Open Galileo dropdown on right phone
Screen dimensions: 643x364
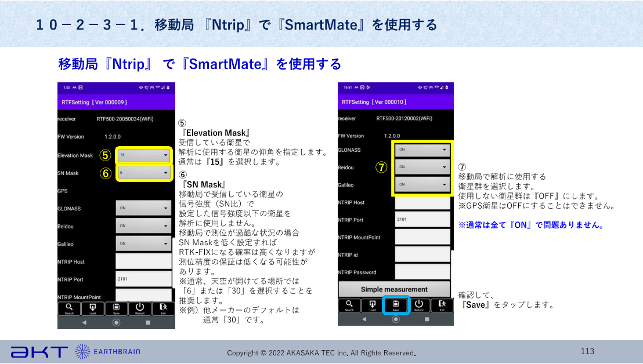(x=422, y=184)
